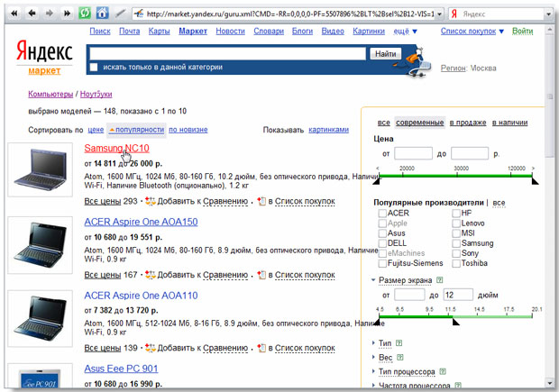Switch filter to 'в продаже' tab
The height and width of the screenshot is (392, 559).
(x=468, y=123)
